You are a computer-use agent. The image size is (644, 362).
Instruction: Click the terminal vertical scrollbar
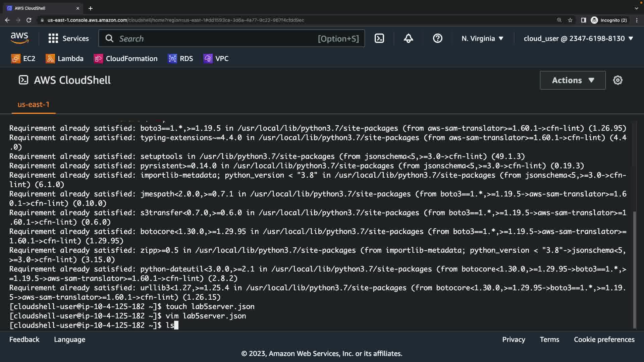pyautogui.click(x=634, y=268)
